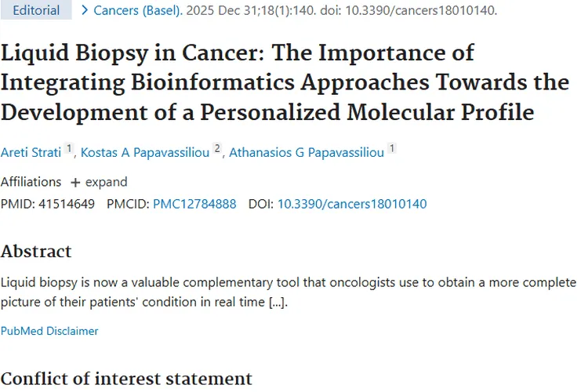Click the plus icon beside expand
Viewport: 588px width, 392px height.
pyautogui.click(x=75, y=182)
